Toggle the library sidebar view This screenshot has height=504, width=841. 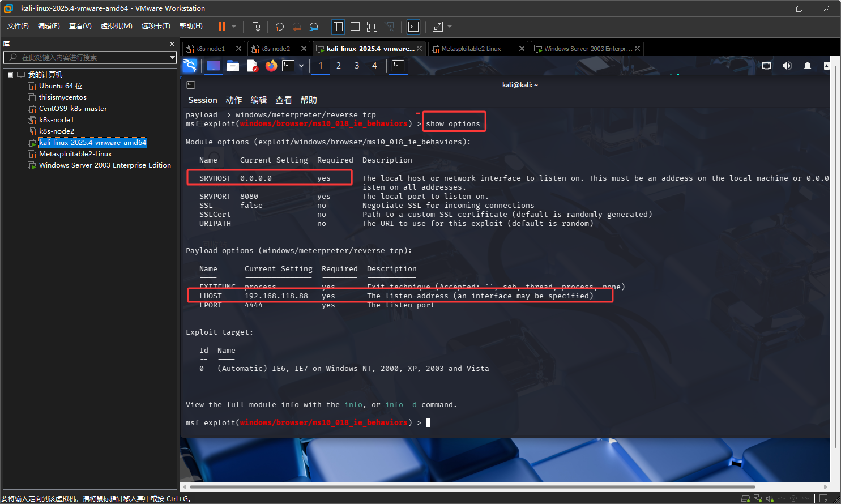[338, 27]
